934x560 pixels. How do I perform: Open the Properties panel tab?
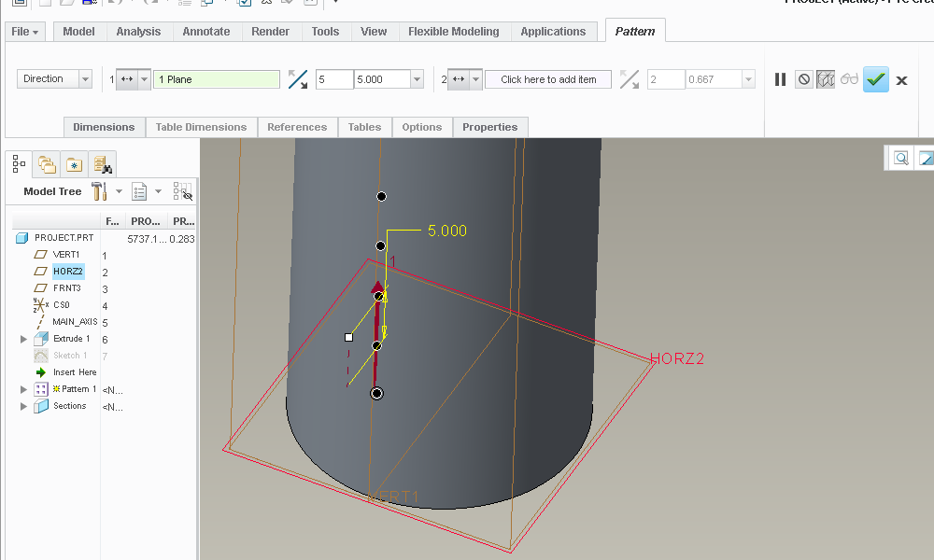(490, 127)
